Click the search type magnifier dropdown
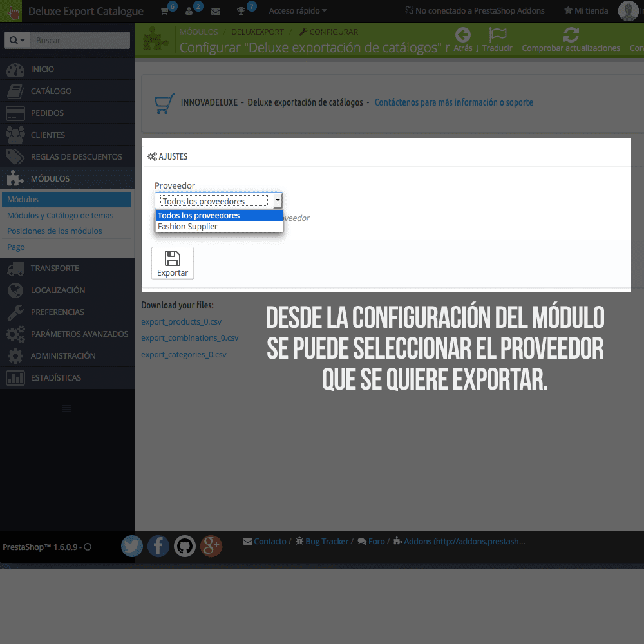 [x=17, y=40]
